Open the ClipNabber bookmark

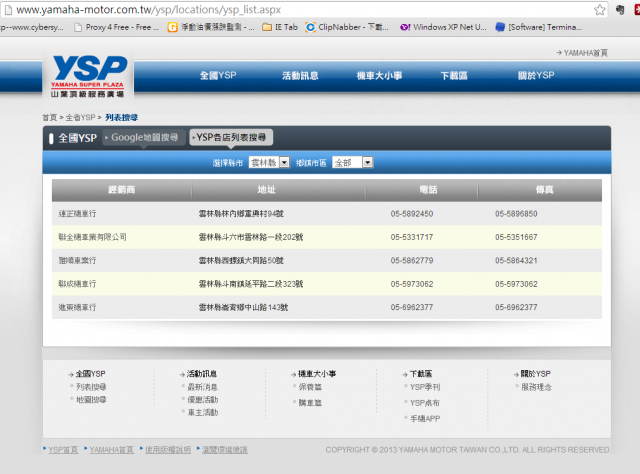click(347, 27)
